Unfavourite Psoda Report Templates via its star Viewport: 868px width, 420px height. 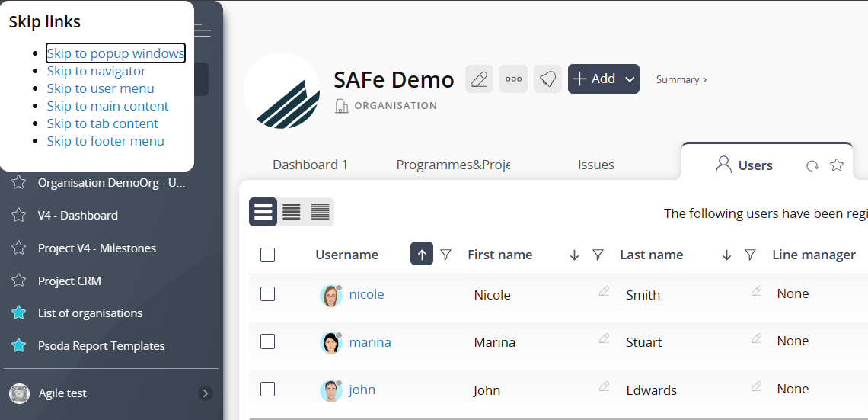pyautogui.click(x=19, y=346)
